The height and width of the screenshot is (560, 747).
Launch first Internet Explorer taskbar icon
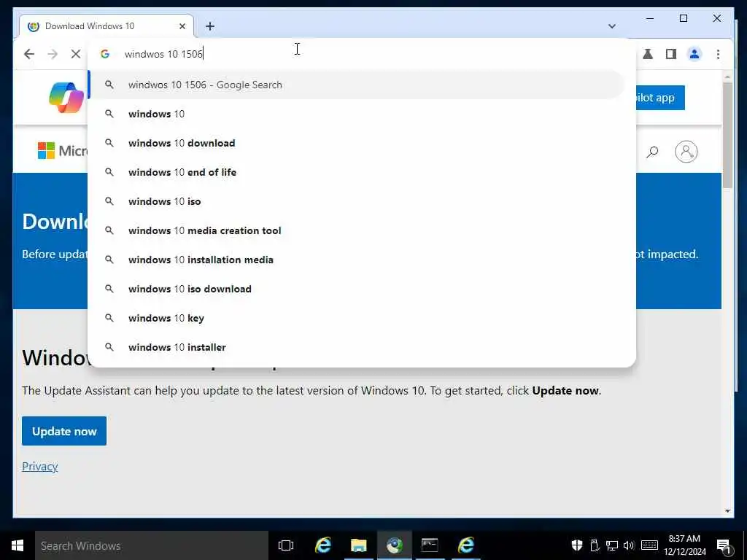point(322,545)
